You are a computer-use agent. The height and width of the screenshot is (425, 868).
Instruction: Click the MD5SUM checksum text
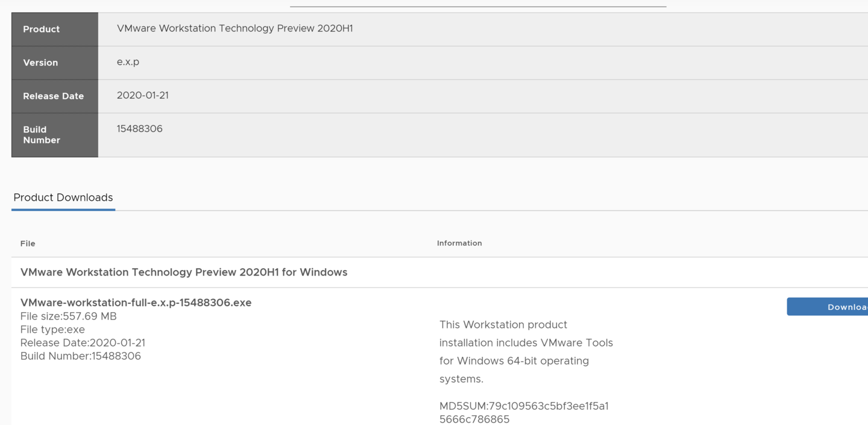point(524,412)
